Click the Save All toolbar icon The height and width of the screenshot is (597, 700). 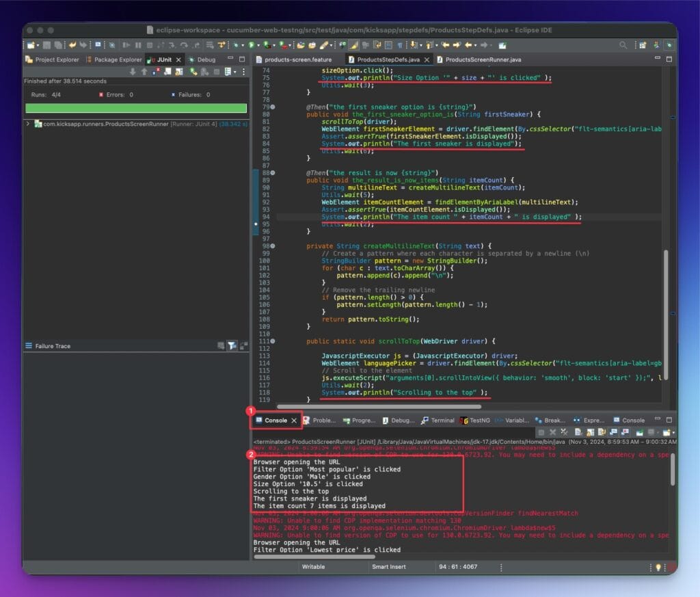pyautogui.click(x=58, y=45)
